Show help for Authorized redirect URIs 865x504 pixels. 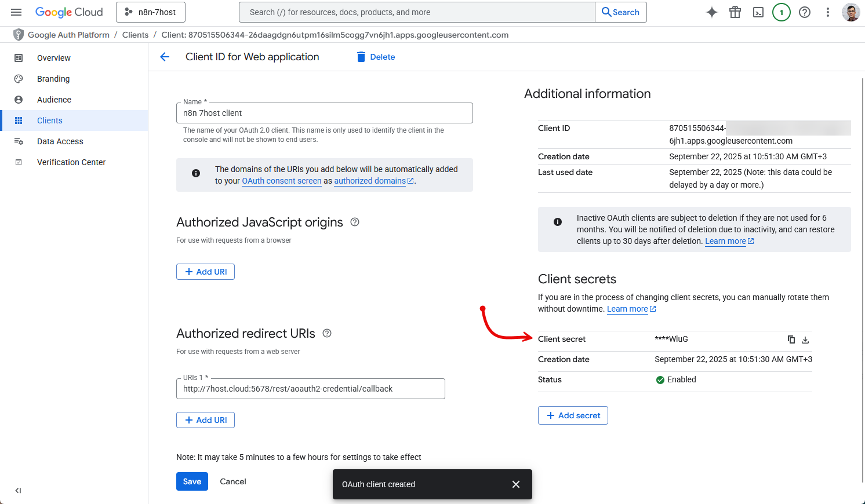point(327,333)
